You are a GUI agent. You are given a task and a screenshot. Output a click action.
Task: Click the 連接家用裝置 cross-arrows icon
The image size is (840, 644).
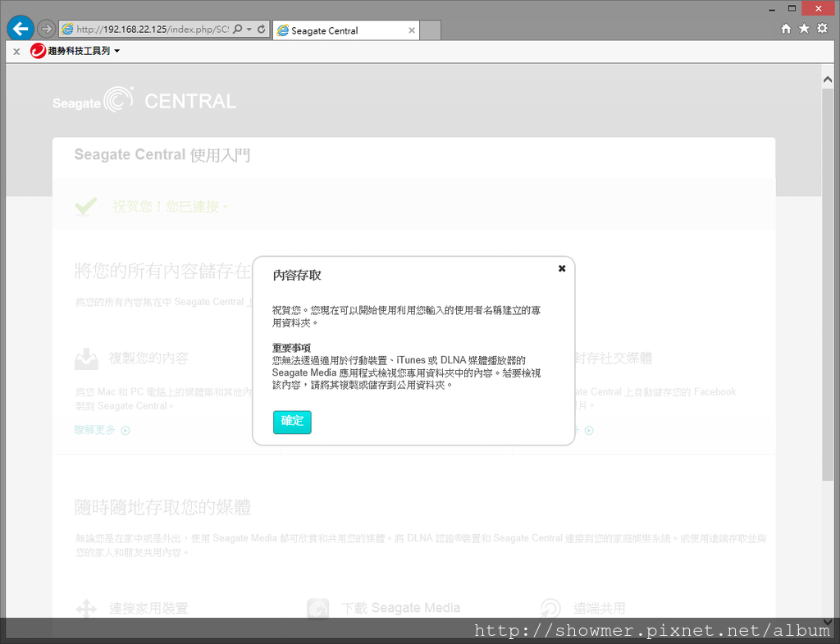pyautogui.click(x=86, y=609)
